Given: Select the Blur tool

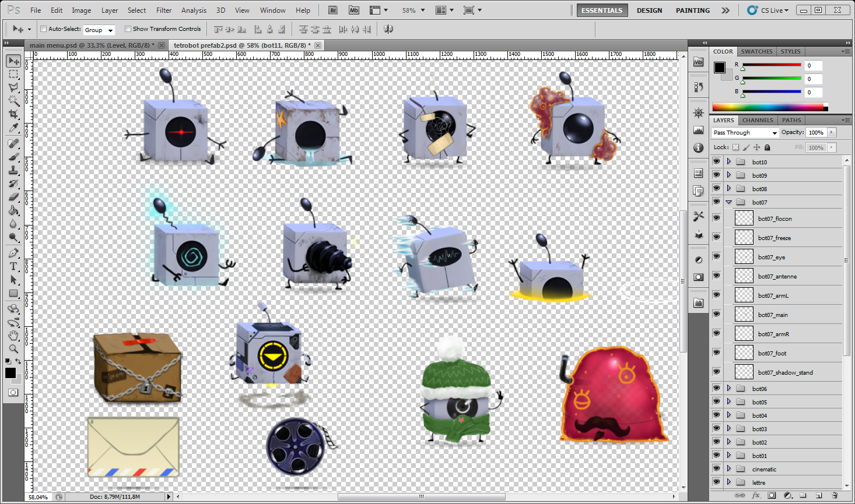Looking at the screenshot, I should click(13, 224).
